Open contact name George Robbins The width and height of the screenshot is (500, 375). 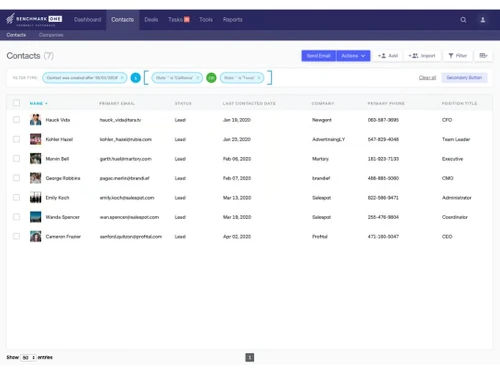point(63,178)
